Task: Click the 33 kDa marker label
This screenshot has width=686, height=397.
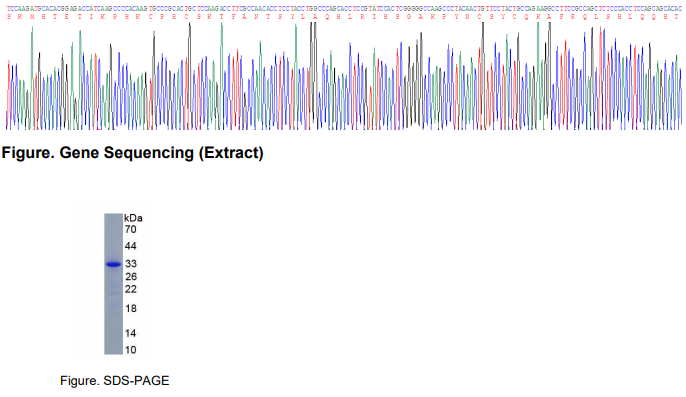Action: tap(130, 263)
